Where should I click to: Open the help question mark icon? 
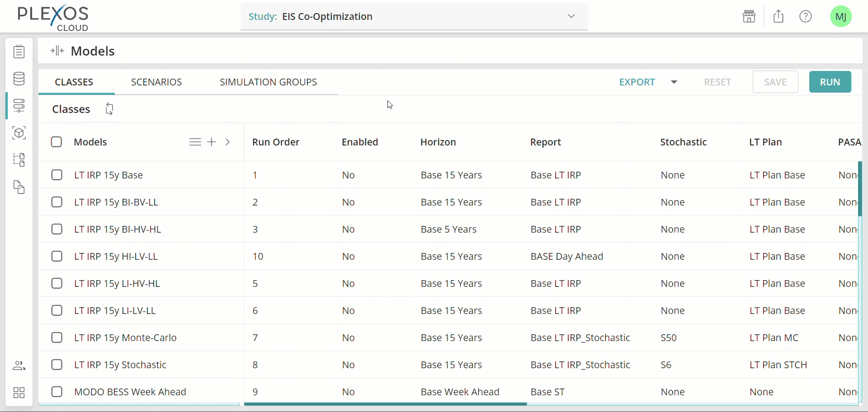pyautogui.click(x=806, y=16)
